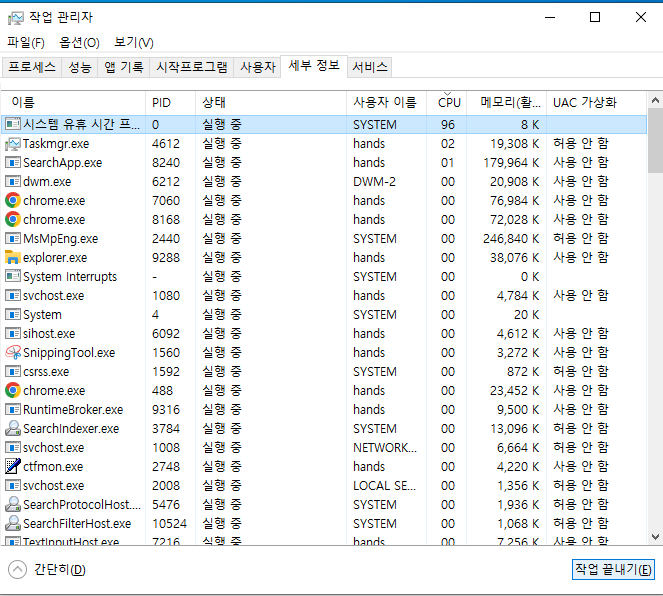Switch to the 시작프로그램 tab

[x=192, y=67]
